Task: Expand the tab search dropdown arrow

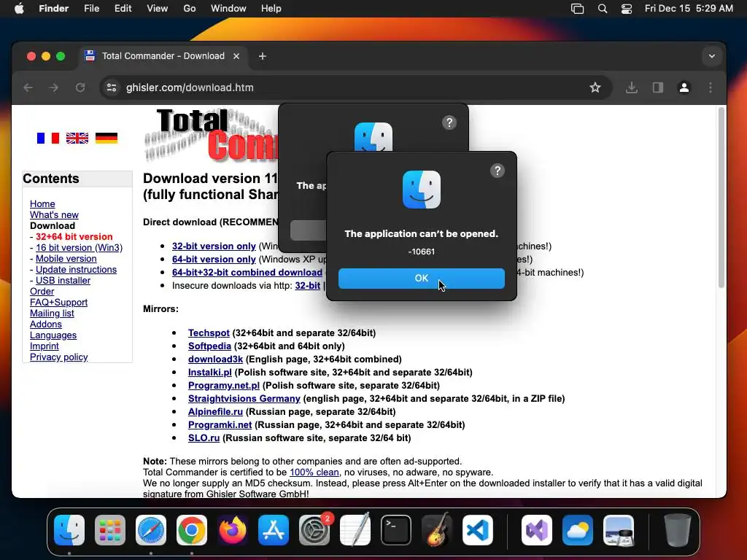Action: click(x=711, y=56)
